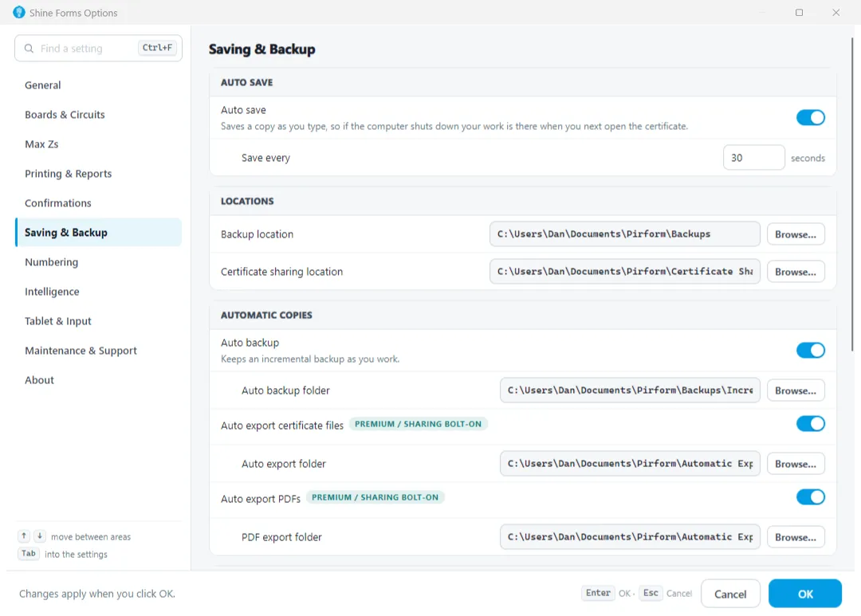Go to Intelligence settings
The image size is (861, 616).
click(x=98, y=292)
